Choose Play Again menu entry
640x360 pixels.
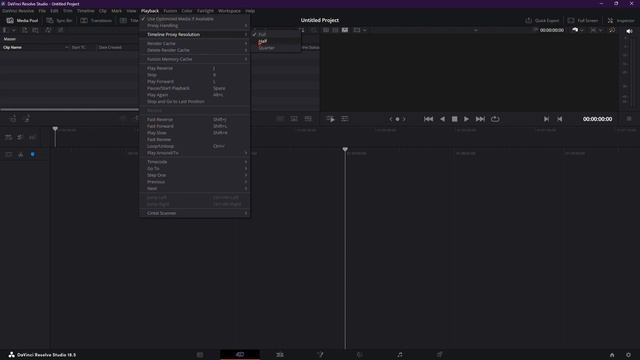pyautogui.click(x=195, y=95)
